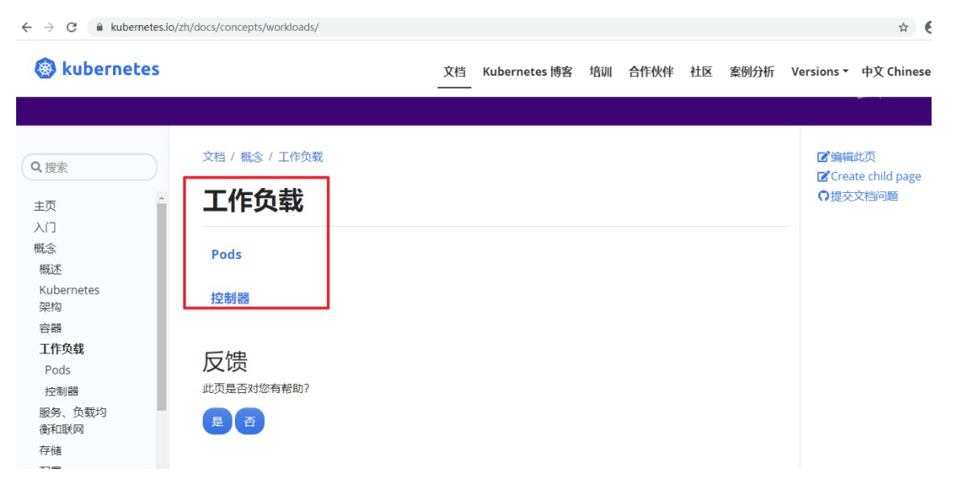The image size is (980, 481).
Task: Click the browser back arrow
Action: coord(27,27)
